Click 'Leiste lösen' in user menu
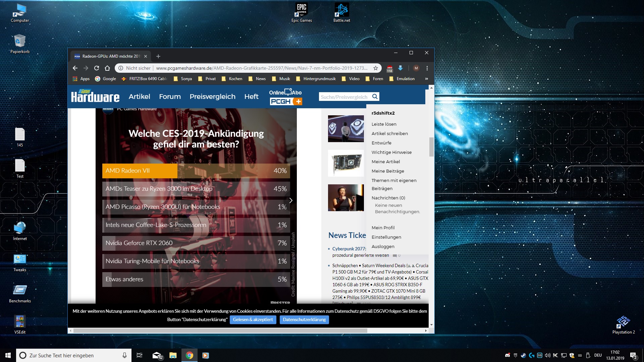644x362 pixels. pos(384,124)
